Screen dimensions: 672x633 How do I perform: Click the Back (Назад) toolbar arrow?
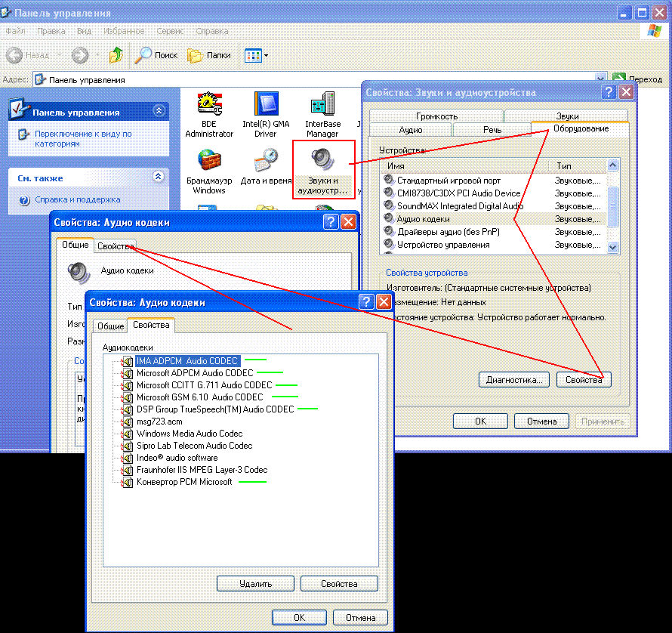pos(14,55)
